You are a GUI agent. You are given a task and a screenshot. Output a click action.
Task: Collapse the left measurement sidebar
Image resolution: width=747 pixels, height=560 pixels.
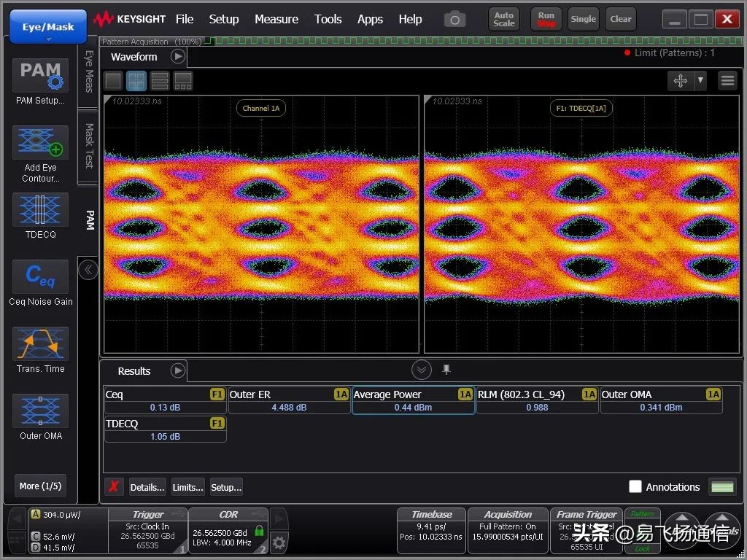pos(88,270)
